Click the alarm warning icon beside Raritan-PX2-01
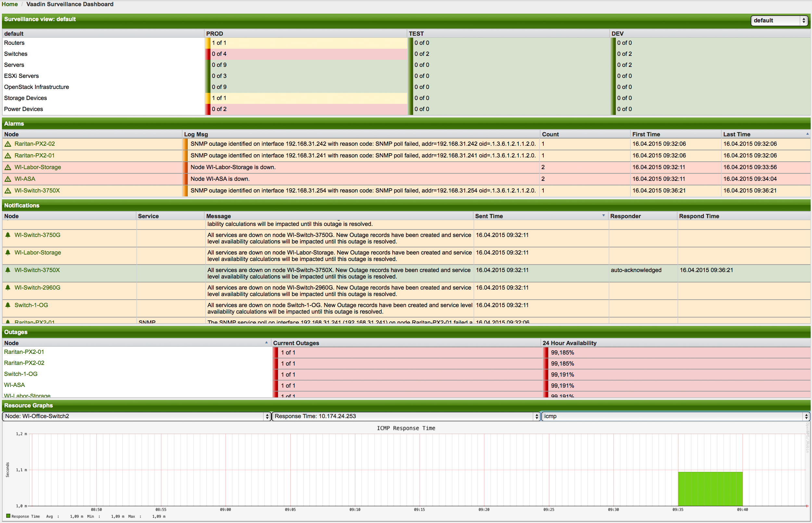The width and height of the screenshot is (812, 523). (x=8, y=156)
